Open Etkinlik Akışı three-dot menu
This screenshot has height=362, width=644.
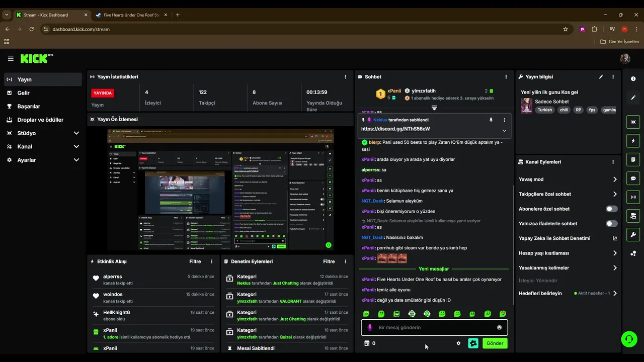tap(211, 261)
